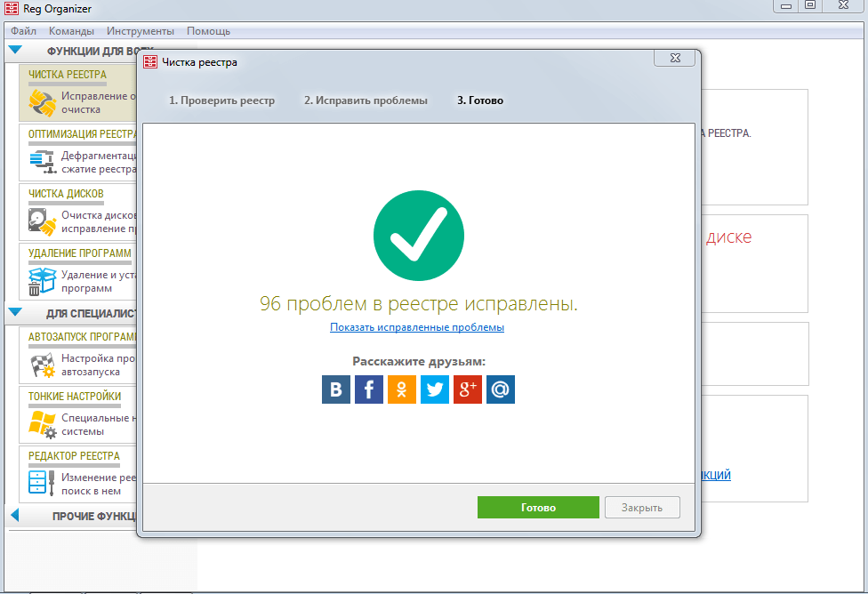The width and height of the screenshot is (868, 594).
Task: Click the Закрыть button
Action: click(x=642, y=507)
